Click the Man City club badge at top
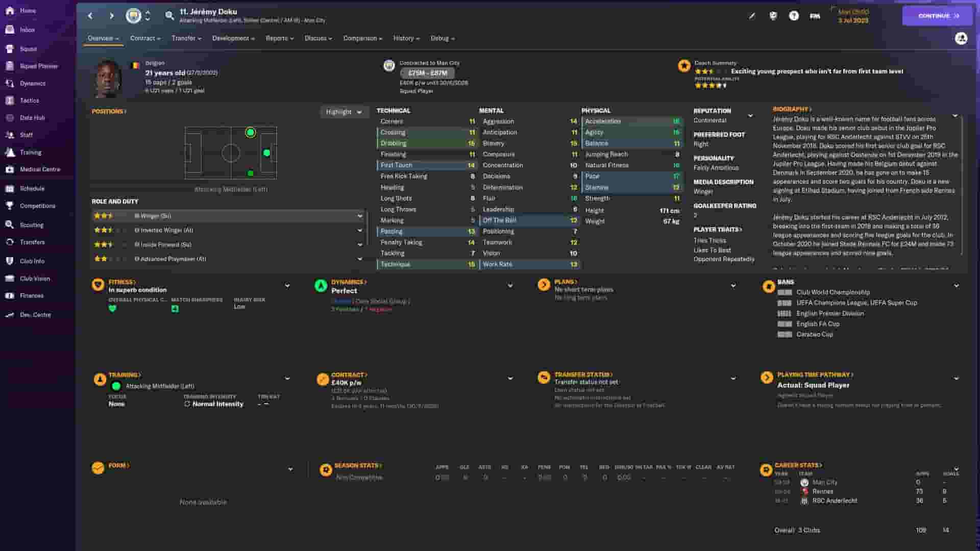The image size is (980, 551). point(132,15)
